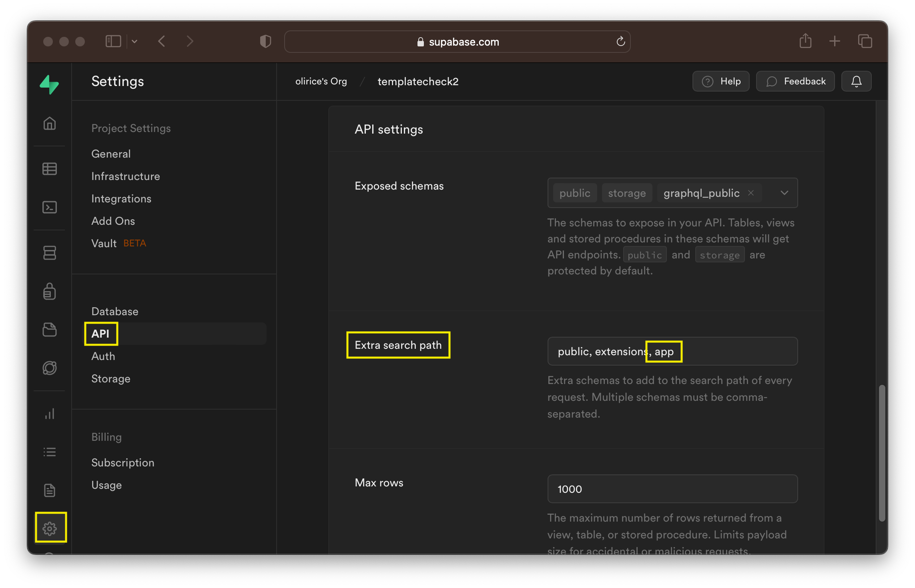Go to the Auth settings section
Screen dimensions: 915x588
103,356
